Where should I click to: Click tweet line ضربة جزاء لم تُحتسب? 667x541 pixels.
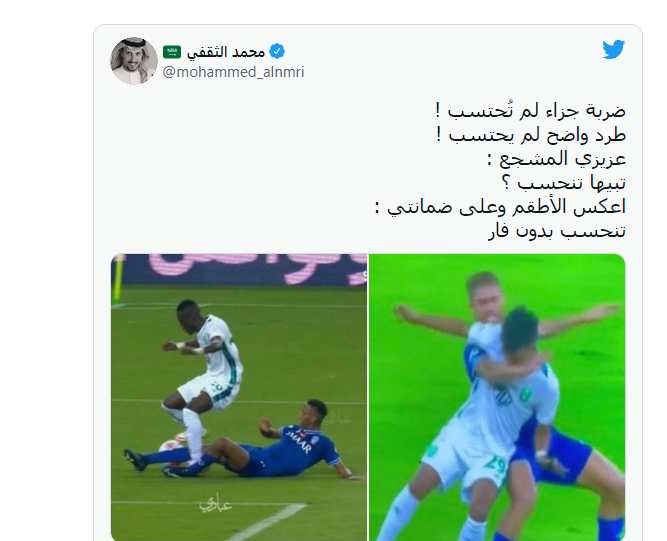[530, 111]
